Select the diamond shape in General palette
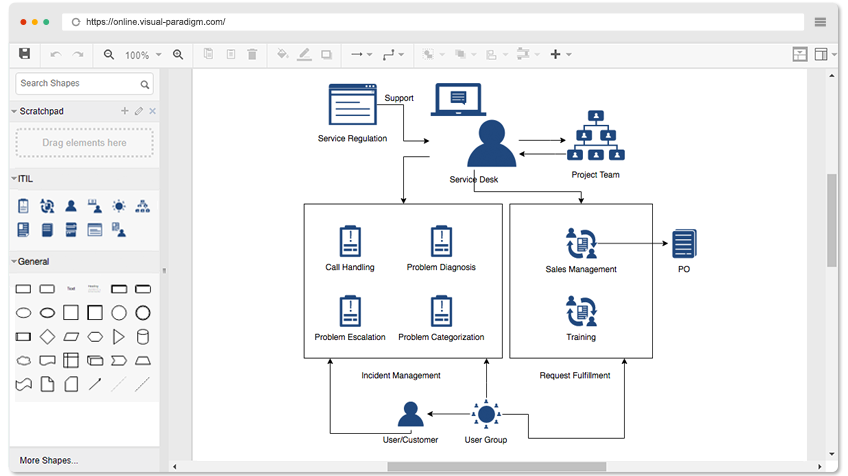Screen dimensions: 848x476 click(x=47, y=336)
